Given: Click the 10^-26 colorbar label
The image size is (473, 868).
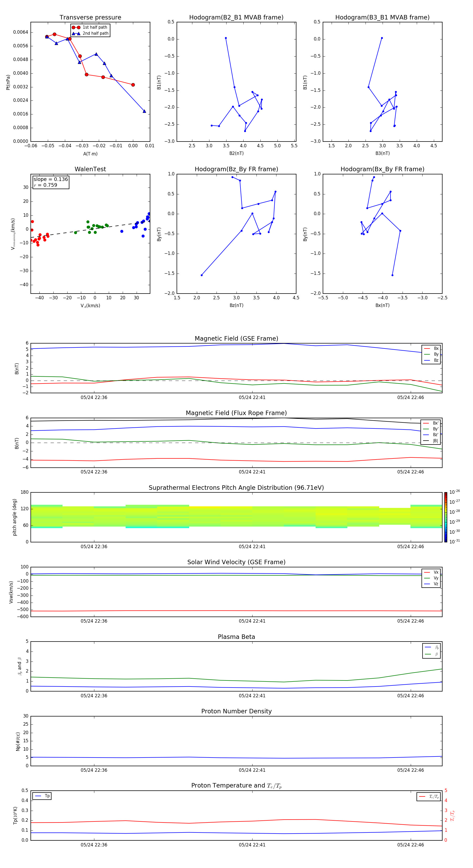Looking at the screenshot, I should 455,492.
